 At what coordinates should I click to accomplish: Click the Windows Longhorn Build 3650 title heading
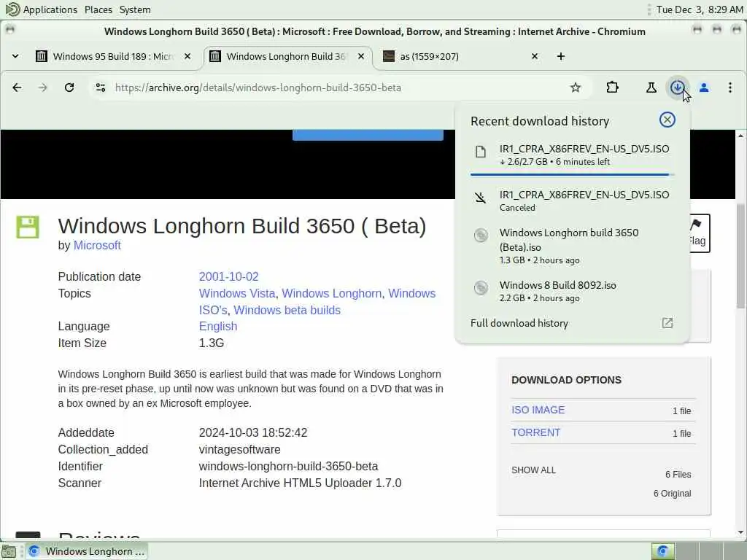click(242, 226)
